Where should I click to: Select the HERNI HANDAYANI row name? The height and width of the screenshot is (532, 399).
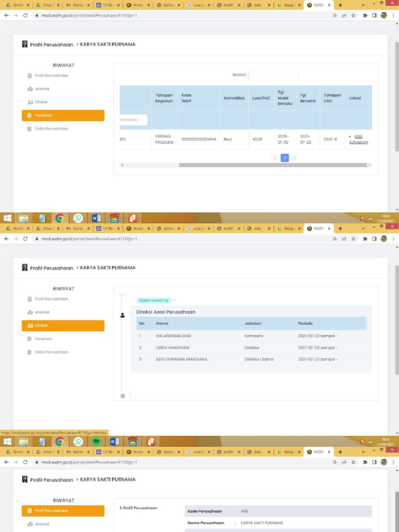[172, 348]
